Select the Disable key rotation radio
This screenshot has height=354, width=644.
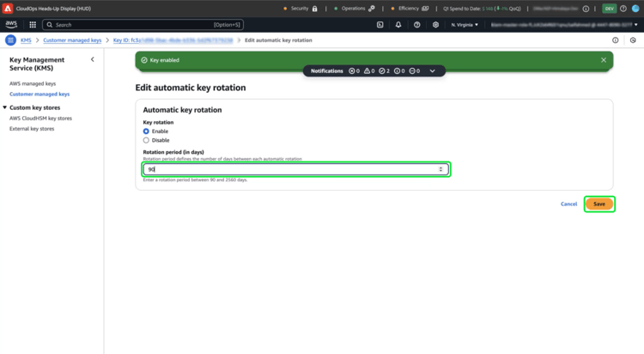pyautogui.click(x=146, y=140)
